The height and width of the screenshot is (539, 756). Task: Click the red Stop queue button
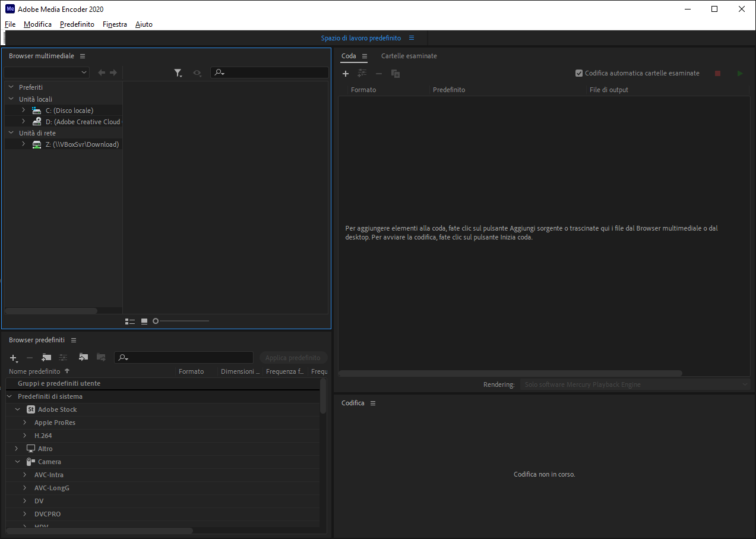717,74
